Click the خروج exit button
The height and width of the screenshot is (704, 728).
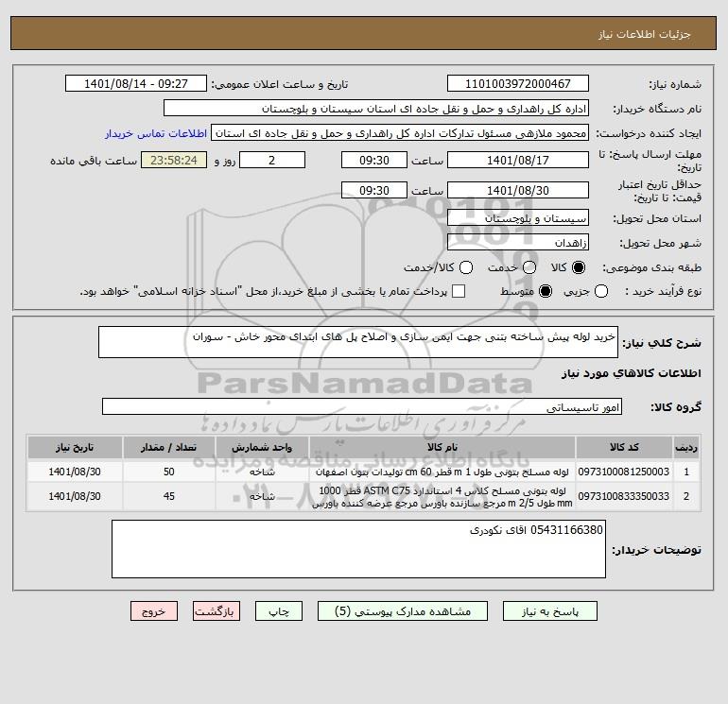[x=154, y=611]
